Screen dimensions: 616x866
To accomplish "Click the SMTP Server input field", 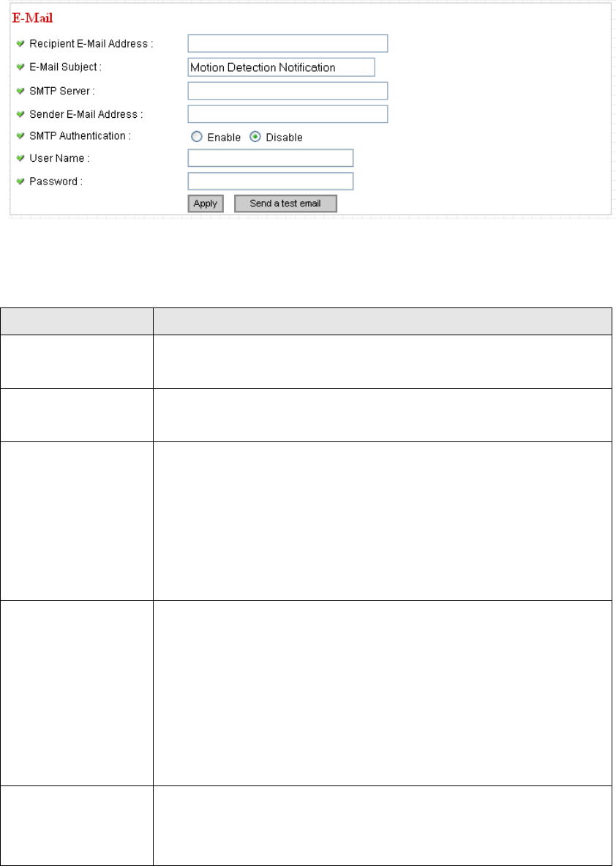I will 288,91.
